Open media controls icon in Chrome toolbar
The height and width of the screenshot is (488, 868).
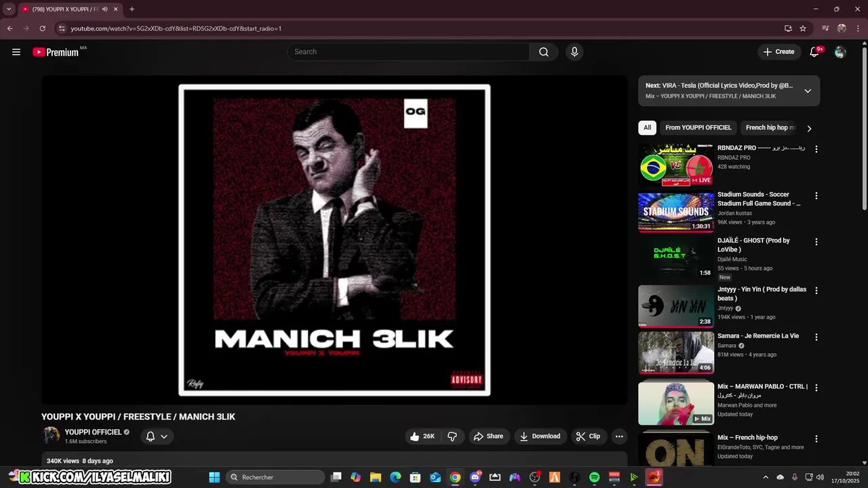825,28
